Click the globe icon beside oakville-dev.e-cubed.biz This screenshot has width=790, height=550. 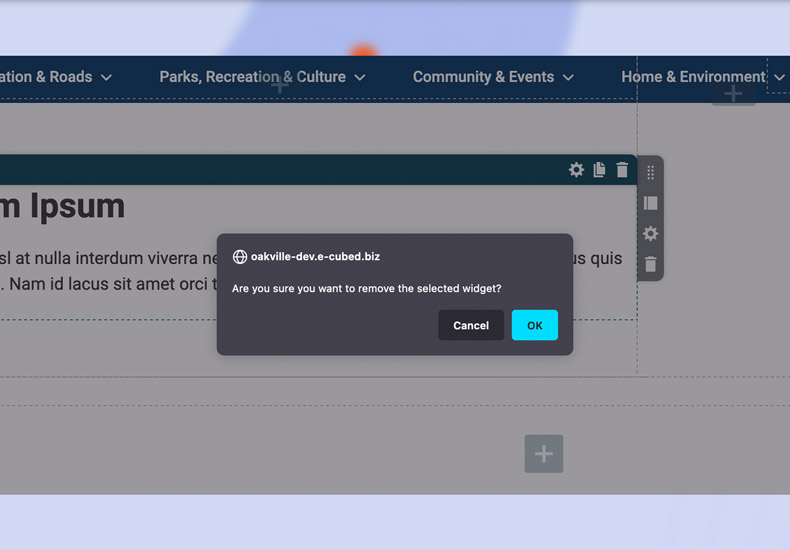click(240, 257)
